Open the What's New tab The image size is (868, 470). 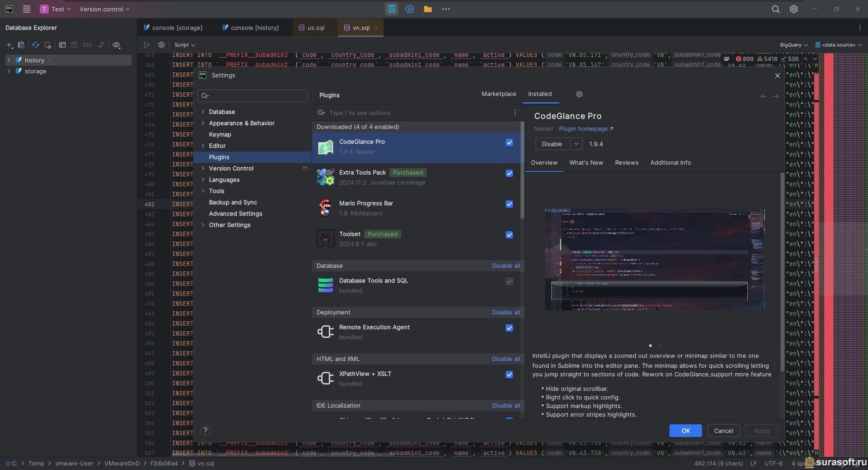click(x=586, y=163)
